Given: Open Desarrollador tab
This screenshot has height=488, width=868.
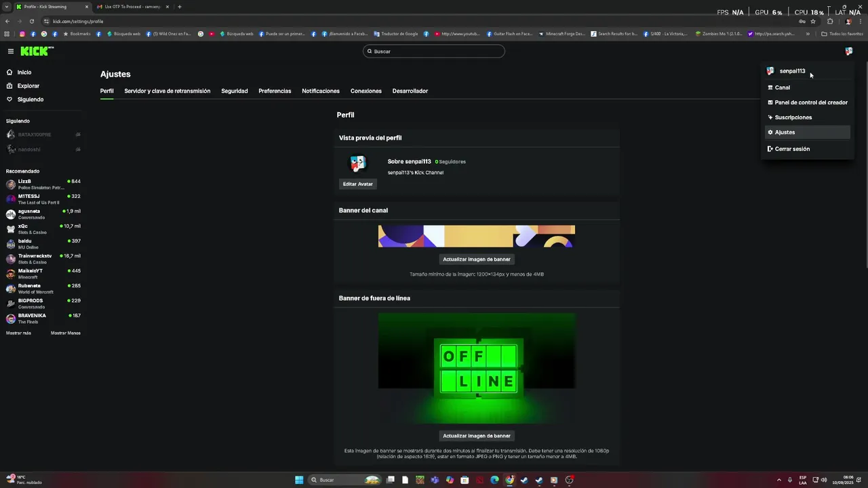Looking at the screenshot, I should click(410, 91).
